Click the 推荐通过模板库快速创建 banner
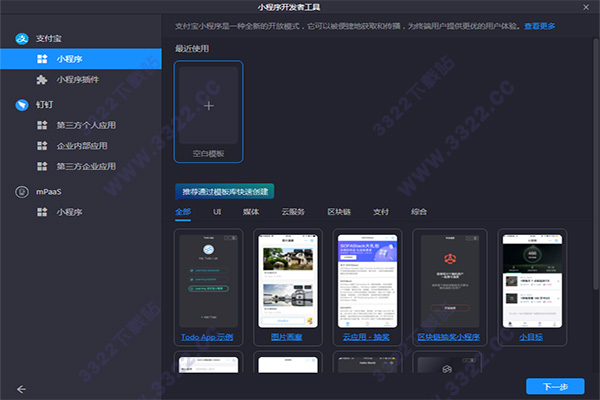The image size is (600, 400). click(x=225, y=191)
